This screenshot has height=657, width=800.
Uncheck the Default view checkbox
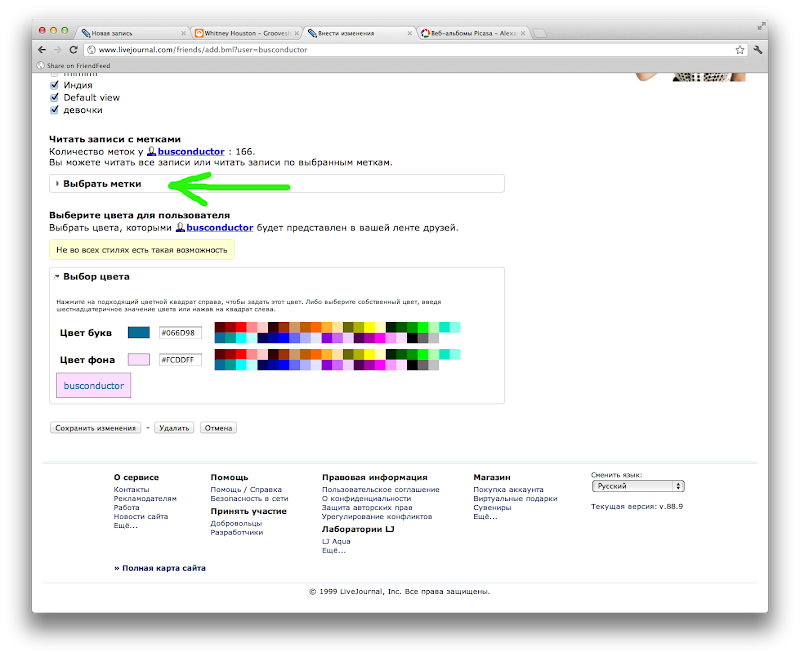coord(54,97)
